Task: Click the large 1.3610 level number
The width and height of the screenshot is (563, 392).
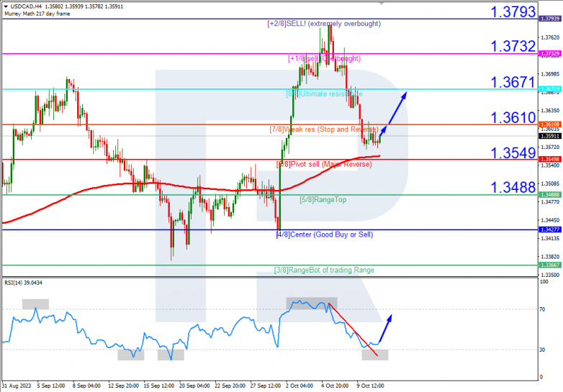Action: click(513, 118)
